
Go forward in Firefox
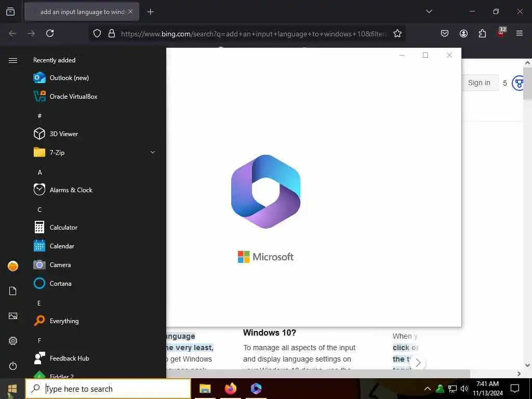click(31, 33)
